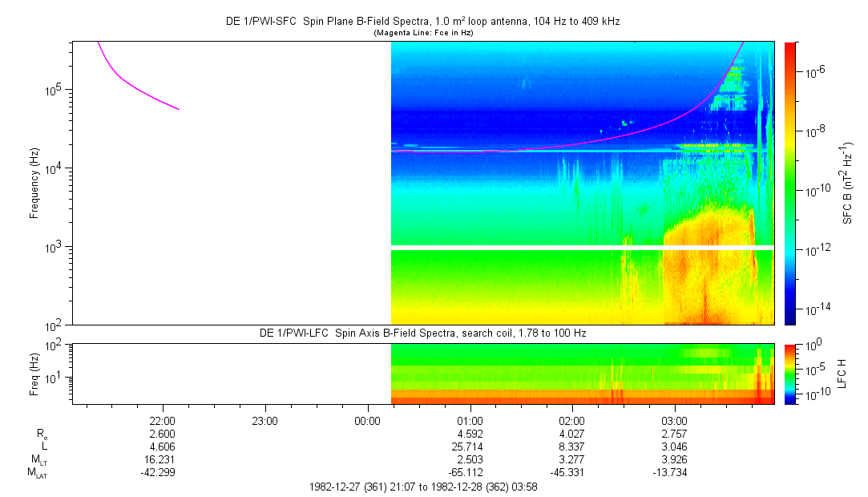Click the 01:00 time axis label
The image size is (868, 497).
click(470, 421)
